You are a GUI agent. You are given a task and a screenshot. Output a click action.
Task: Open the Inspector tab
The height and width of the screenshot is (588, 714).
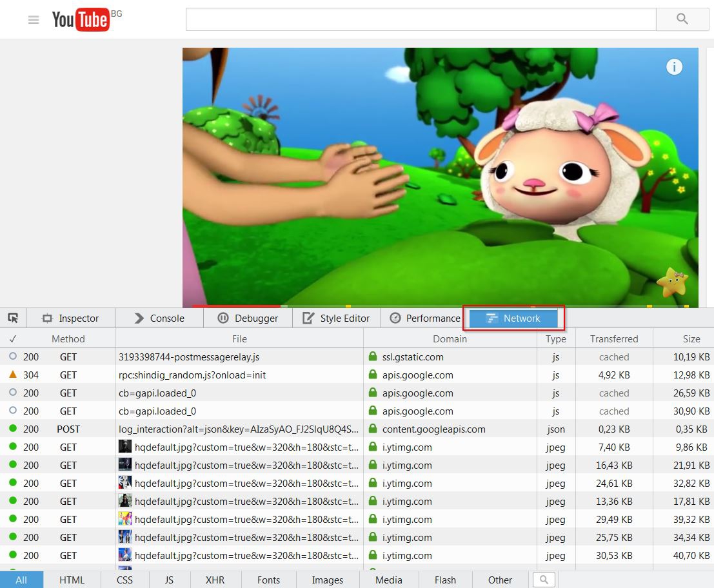click(70, 318)
